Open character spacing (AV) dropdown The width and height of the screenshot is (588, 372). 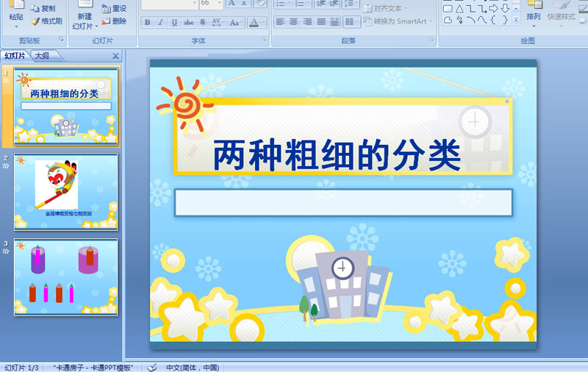click(x=217, y=23)
